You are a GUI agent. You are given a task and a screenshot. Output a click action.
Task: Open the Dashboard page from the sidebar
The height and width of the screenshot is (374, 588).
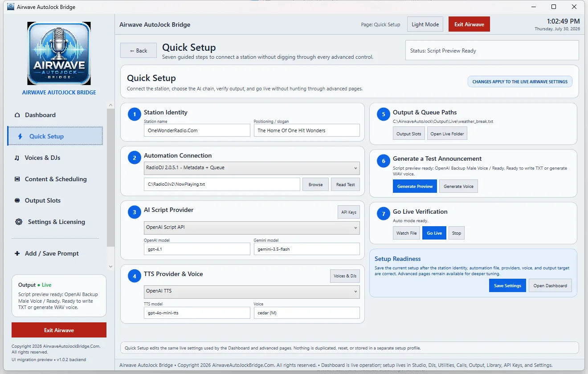tap(55, 115)
